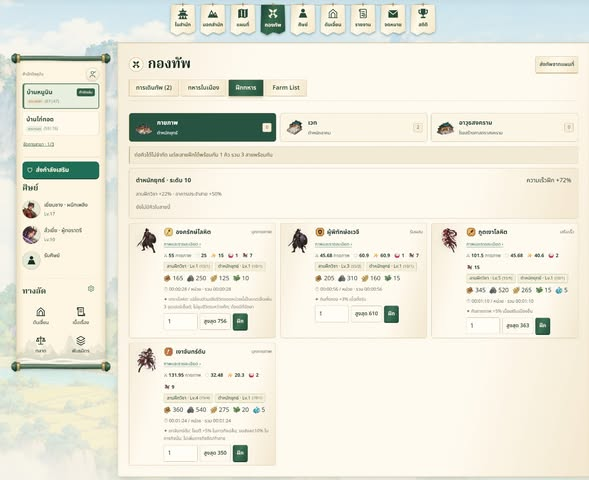Select the Lv.10 disciple portrait

click(x=31, y=235)
